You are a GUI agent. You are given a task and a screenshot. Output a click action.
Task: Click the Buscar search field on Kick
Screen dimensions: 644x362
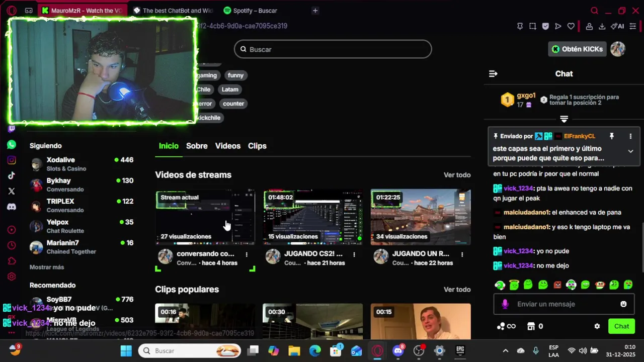click(x=333, y=49)
